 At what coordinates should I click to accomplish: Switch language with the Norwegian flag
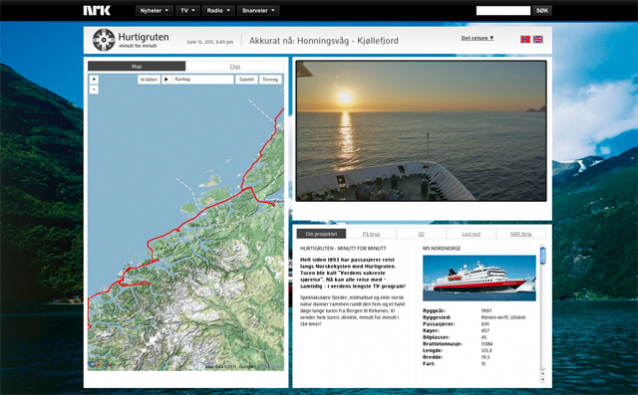point(525,39)
